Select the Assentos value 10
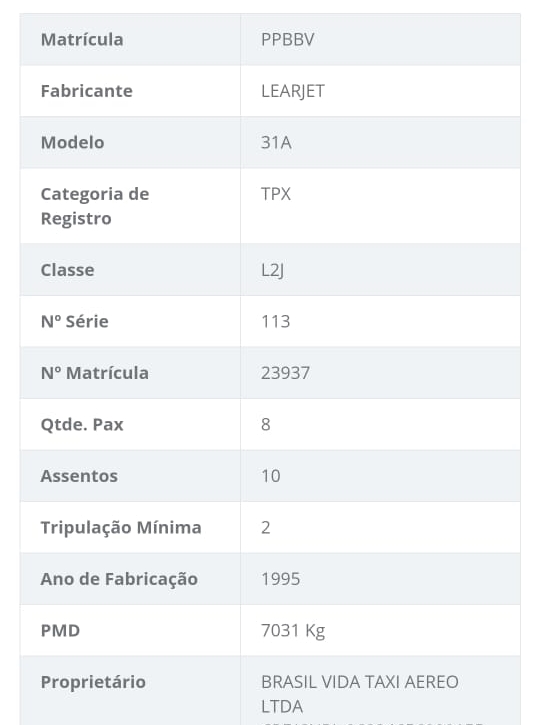 [271, 476]
